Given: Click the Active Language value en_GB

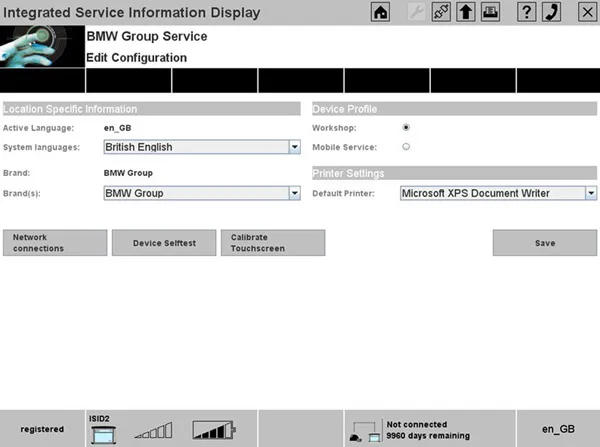Looking at the screenshot, I should pyautogui.click(x=117, y=128).
